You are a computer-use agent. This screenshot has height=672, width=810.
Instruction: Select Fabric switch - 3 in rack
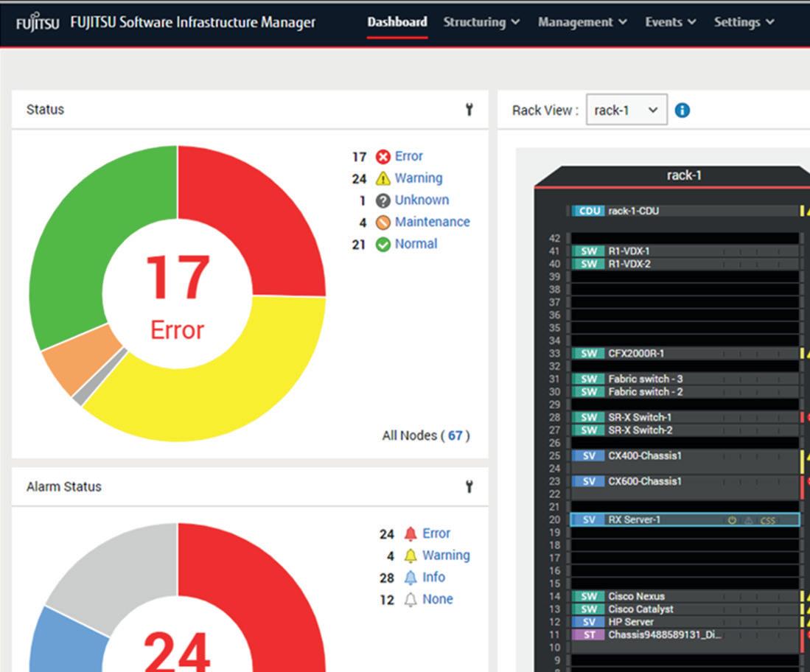[685, 379]
